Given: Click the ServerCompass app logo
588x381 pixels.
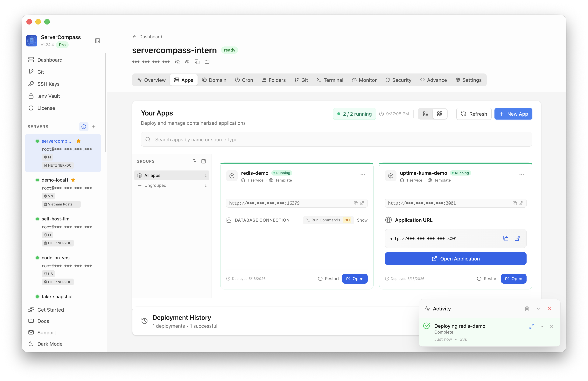Looking at the screenshot, I should pyautogui.click(x=32, y=41).
